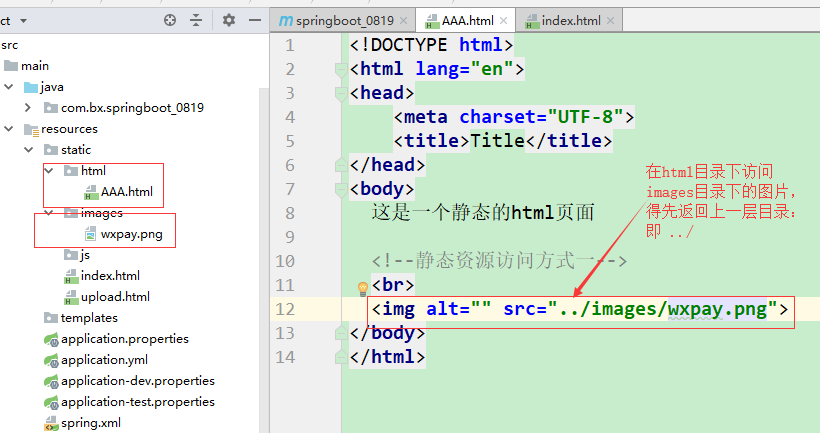Click the DOCTYPE declaration on line 1

pos(431,45)
